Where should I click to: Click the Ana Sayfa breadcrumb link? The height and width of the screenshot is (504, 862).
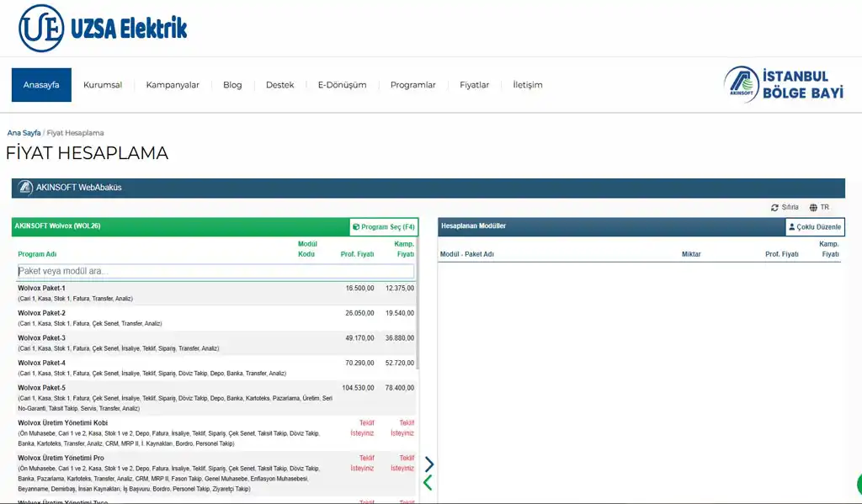[x=24, y=133]
